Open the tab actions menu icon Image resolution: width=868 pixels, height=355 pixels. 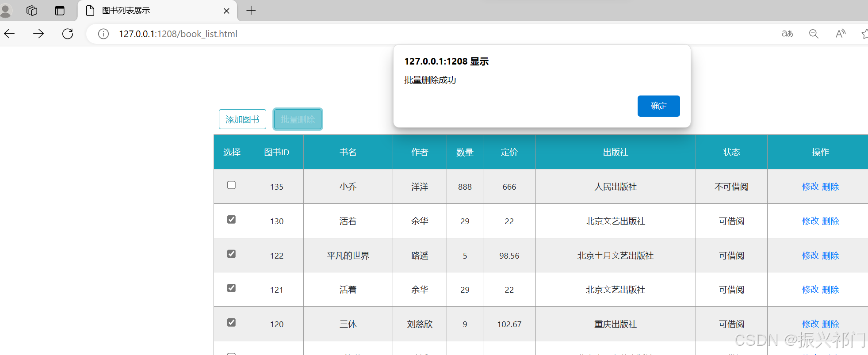point(60,11)
